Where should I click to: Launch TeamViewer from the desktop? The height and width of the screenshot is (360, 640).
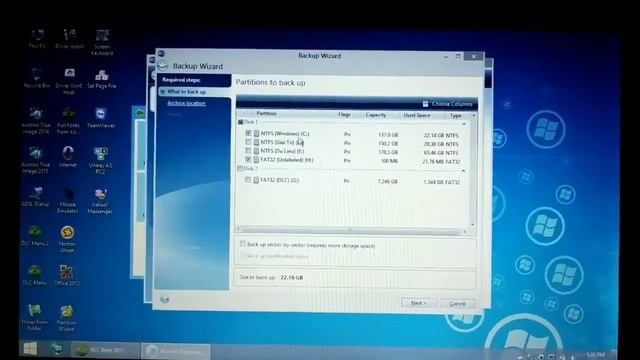(x=101, y=118)
